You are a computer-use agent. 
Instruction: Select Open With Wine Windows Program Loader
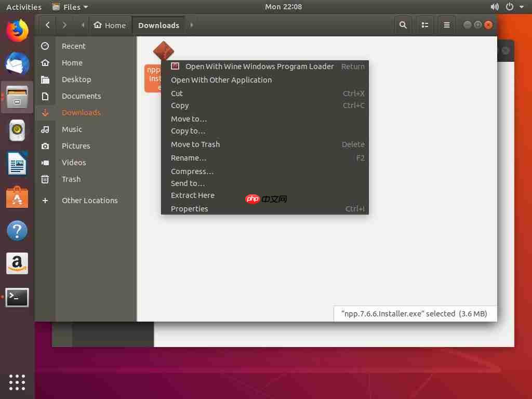coord(260,66)
